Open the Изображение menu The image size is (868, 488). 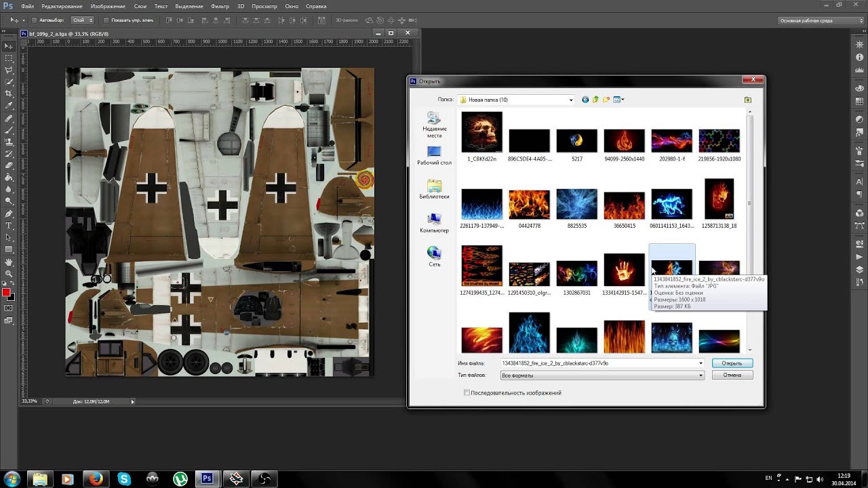coord(108,6)
